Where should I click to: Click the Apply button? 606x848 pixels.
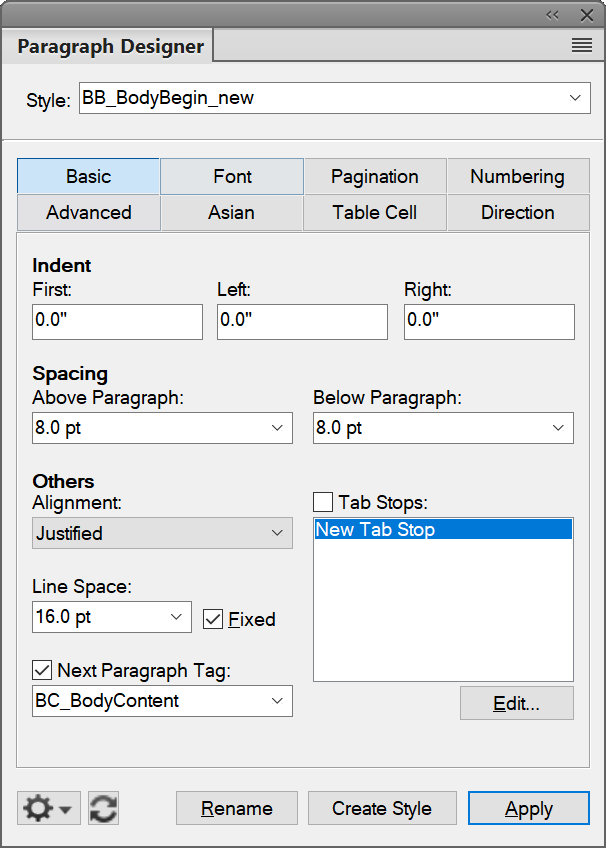(529, 808)
